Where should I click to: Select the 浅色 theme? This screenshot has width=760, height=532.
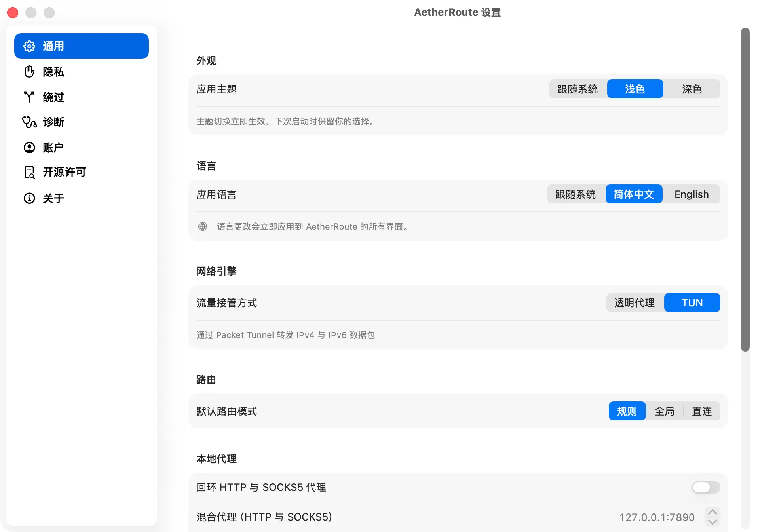(635, 89)
